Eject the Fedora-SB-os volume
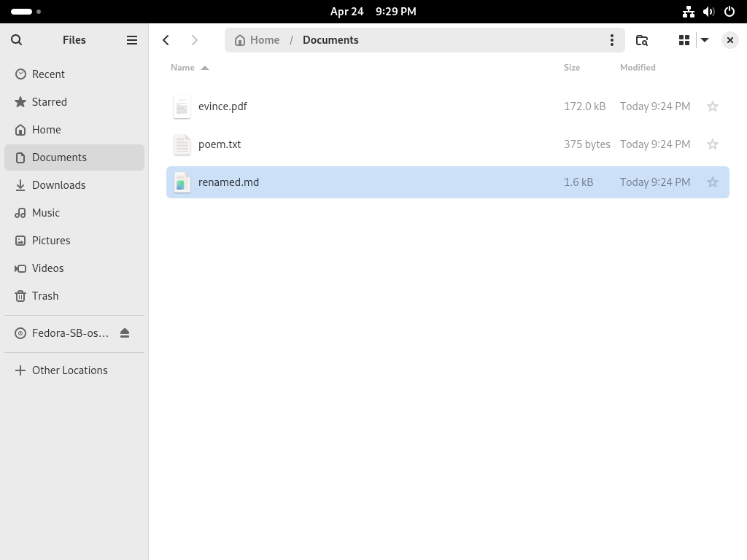Viewport: 747px width, 560px height. [x=125, y=332]
